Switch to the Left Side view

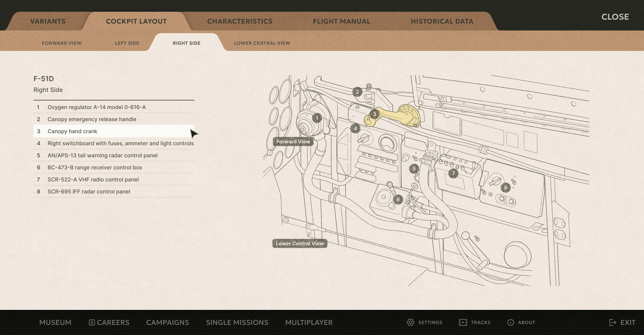tap(127, 43)
